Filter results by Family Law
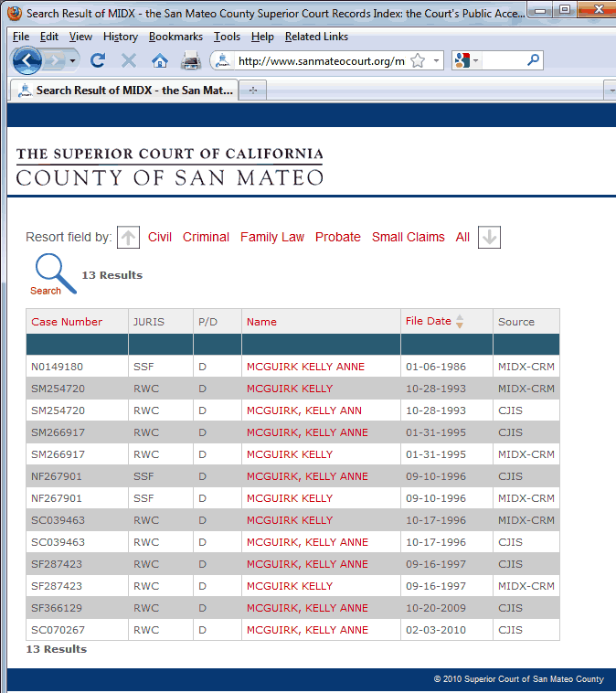 [x=272, y=238]
